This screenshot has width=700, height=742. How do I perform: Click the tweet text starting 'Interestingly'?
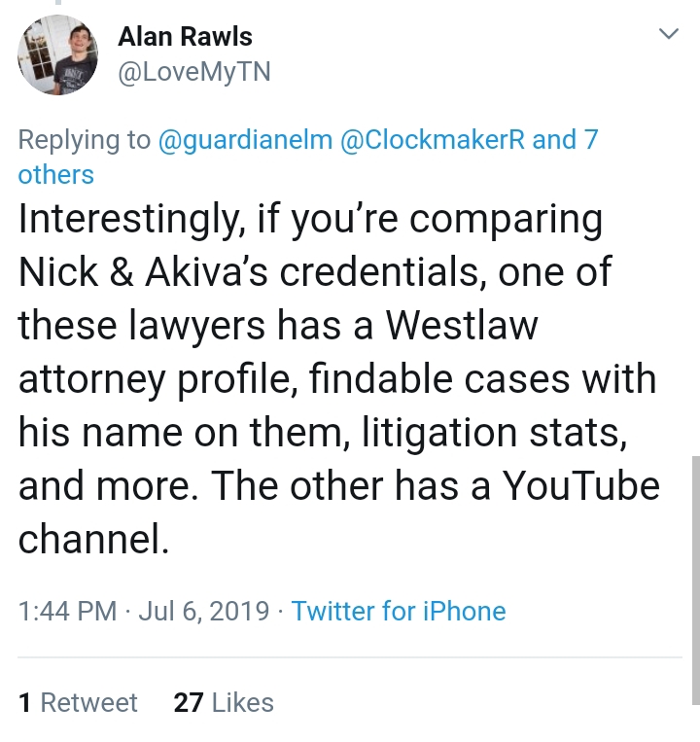[x=338, y=379]
